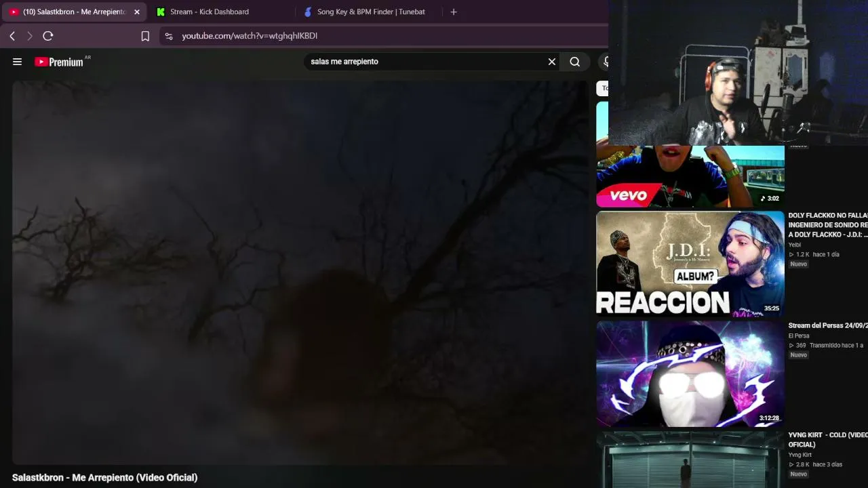Click the main video player
Screen dimensions: 868x488
(301, 272)
